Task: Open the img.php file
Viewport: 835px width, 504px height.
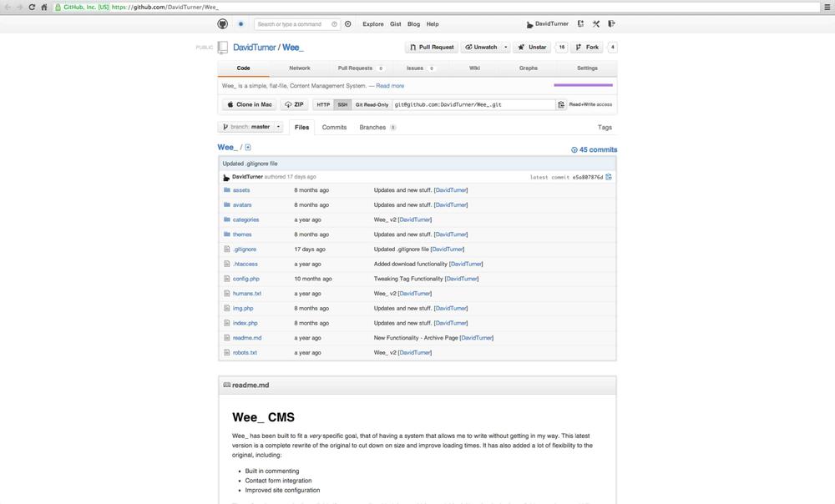Action: tap(243, 308)
